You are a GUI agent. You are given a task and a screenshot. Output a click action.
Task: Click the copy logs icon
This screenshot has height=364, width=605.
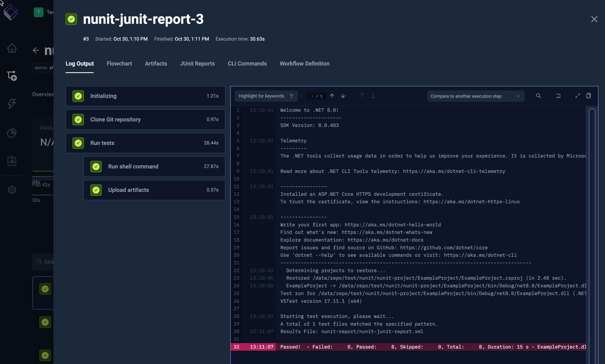[x=589, y=96]
